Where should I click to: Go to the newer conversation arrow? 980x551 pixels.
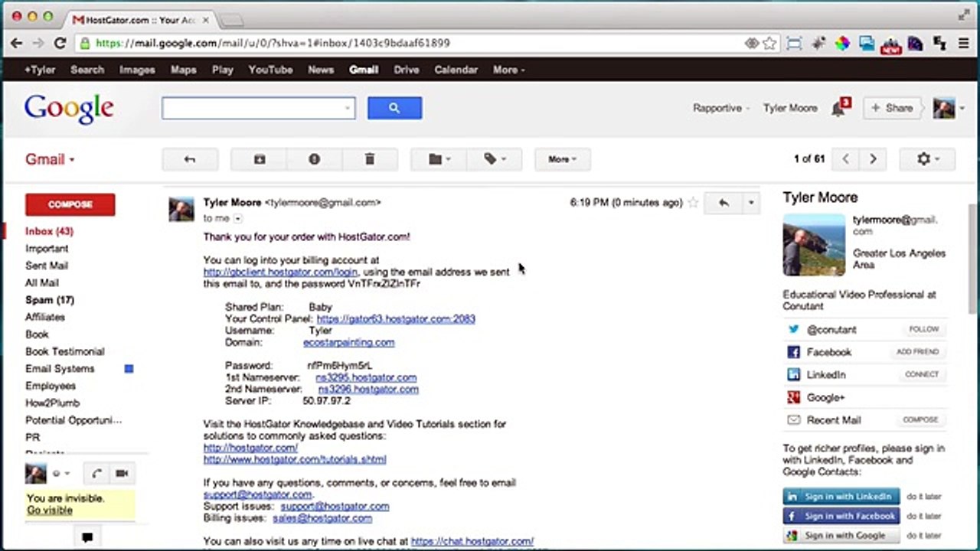(845, 159)
